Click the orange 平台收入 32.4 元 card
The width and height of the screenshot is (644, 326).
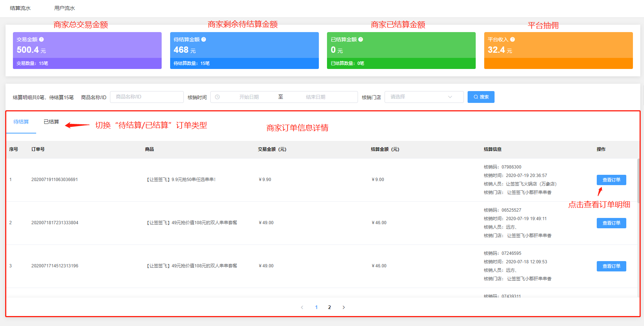pyautogui.click(x=558, y=51)
